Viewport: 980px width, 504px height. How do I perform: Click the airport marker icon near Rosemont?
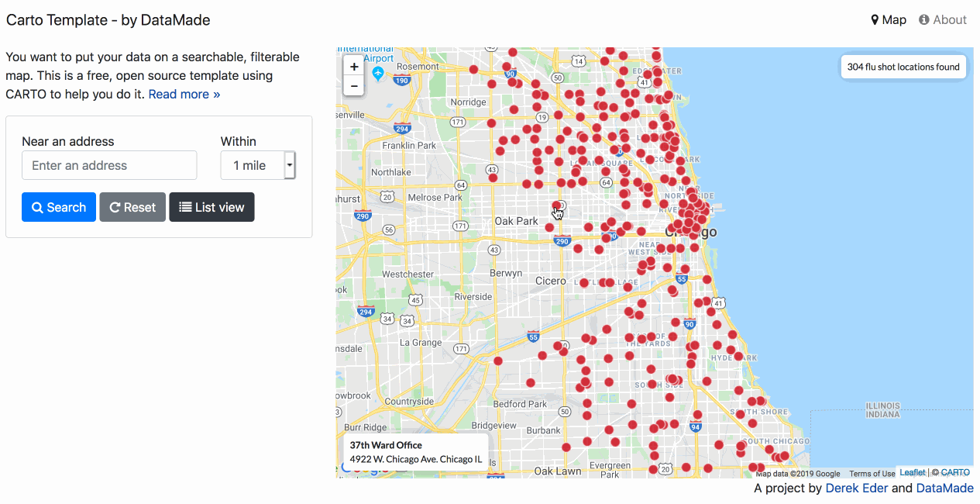378,73
